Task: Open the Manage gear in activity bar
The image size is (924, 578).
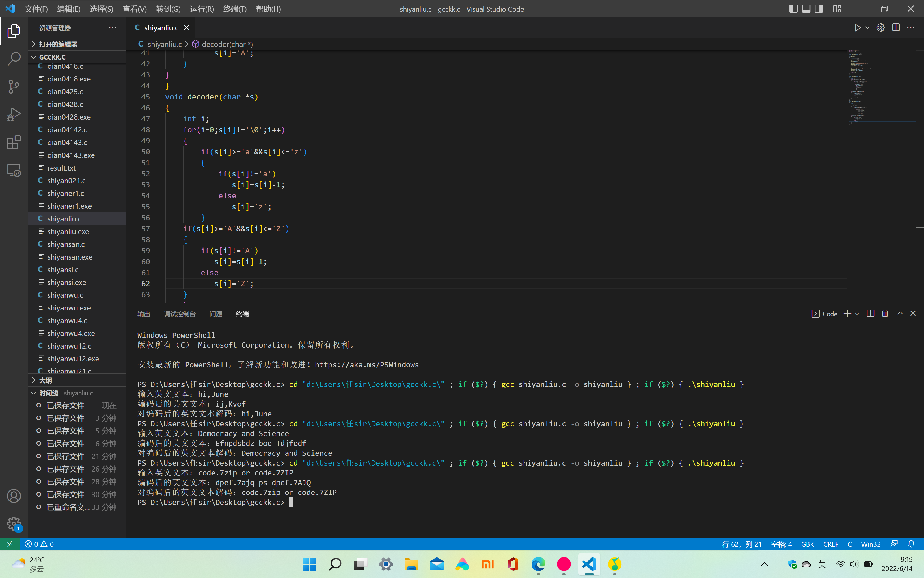Action: tap(14, 523)
